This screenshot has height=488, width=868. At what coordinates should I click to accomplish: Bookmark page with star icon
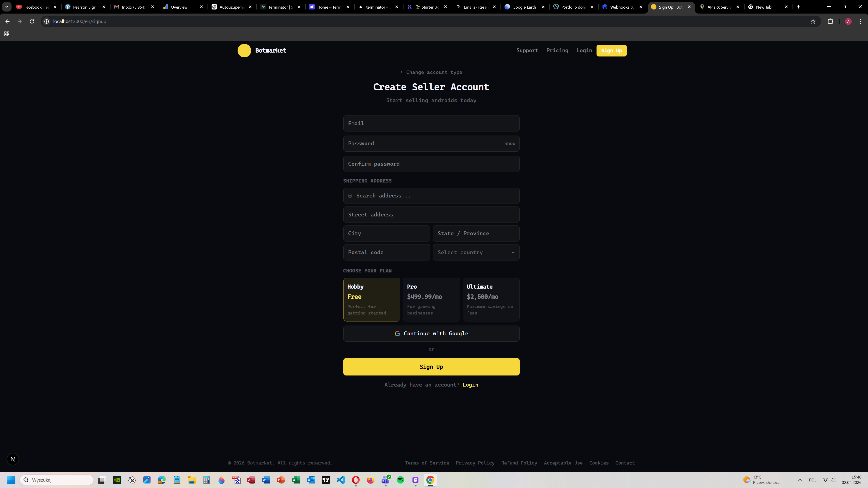(813, 21)
